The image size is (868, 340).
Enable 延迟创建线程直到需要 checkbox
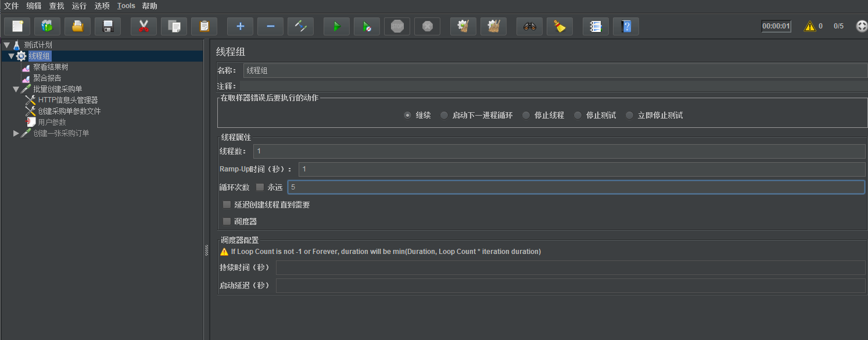(x=227, y=205)
